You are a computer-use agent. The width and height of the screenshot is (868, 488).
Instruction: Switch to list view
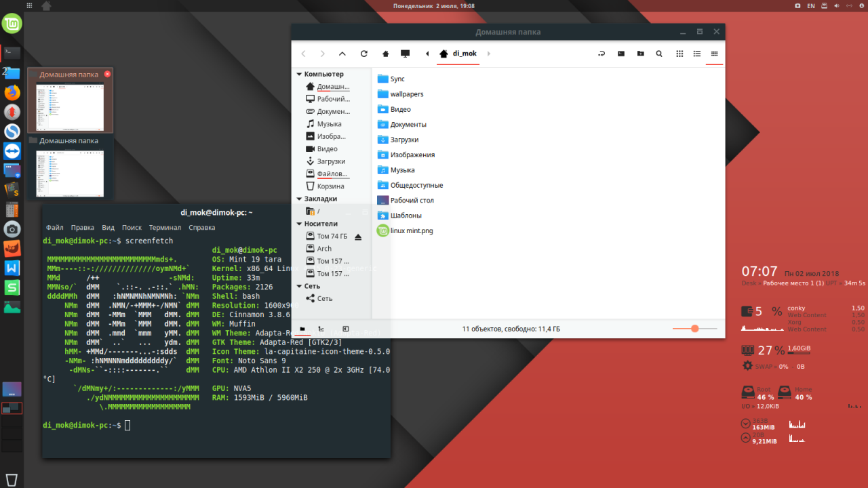[696, 54]
